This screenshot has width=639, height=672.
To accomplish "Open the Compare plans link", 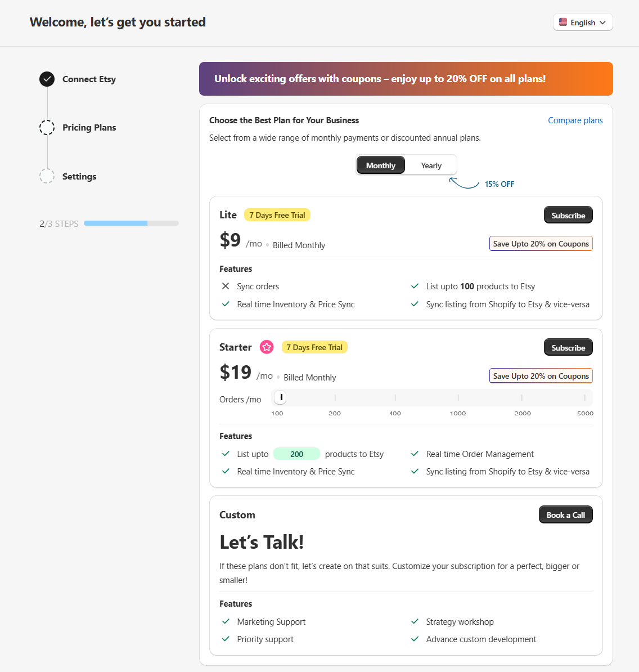I will coord(575,120).
